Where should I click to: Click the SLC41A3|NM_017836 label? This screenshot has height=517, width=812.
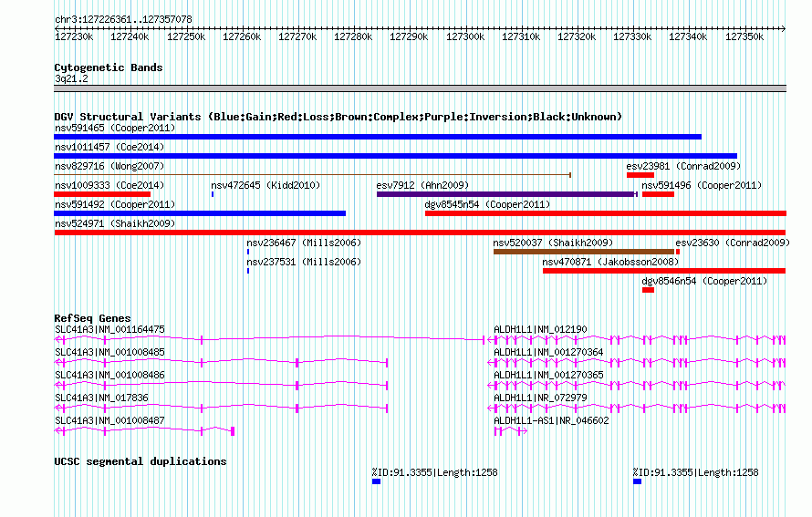tap(101, 398)
